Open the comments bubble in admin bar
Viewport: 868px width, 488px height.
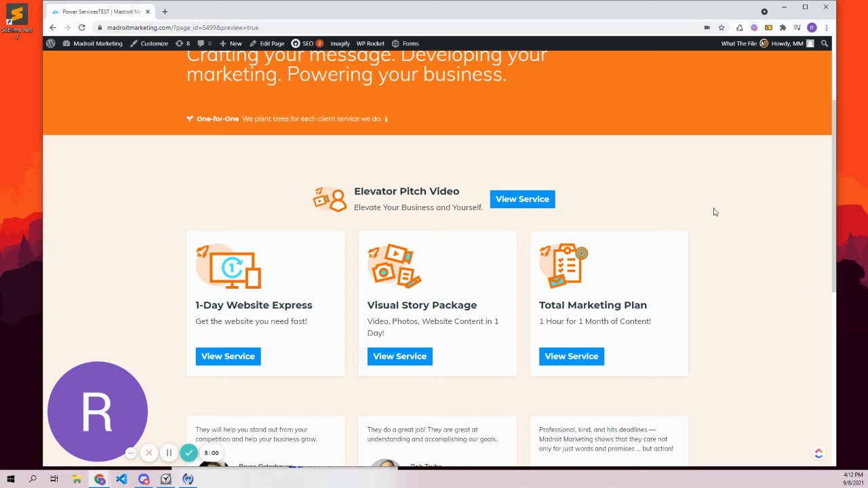click(x=204, y=43)
